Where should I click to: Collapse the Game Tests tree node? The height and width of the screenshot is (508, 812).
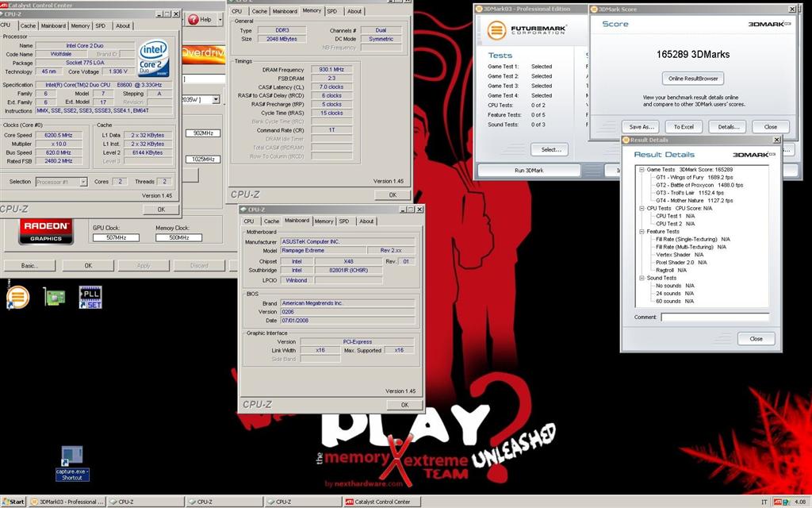(642, 170)
